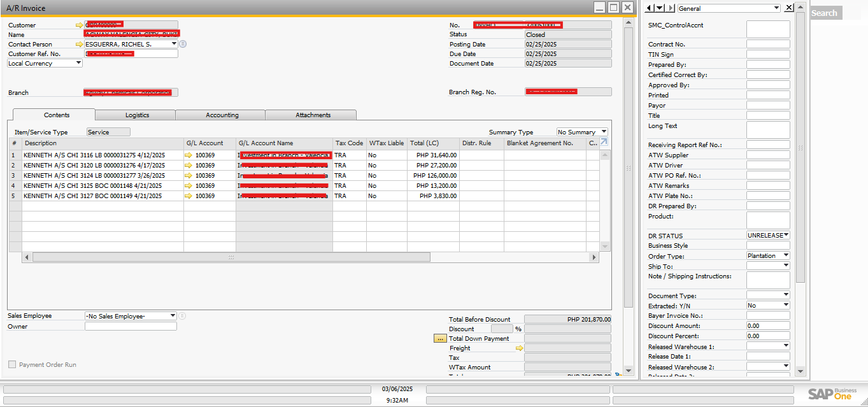Open G/L Account link arrow in row 3
The image size is (868, 407).
188,176
